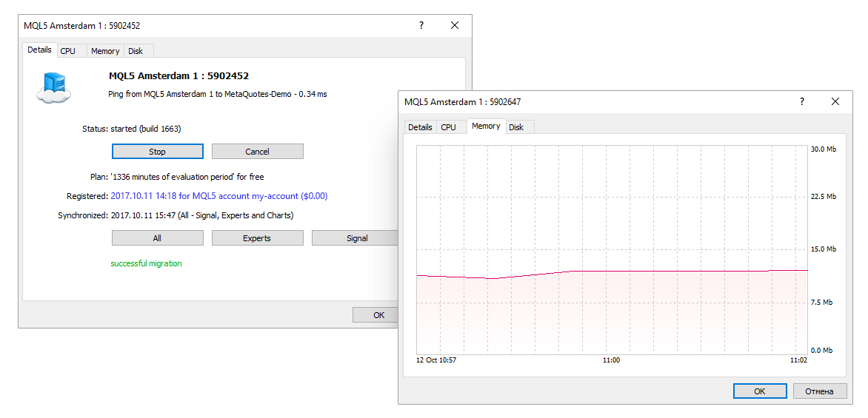Click the 15.0 Mb axis label
Screen dimensions: 868x418
825,249
